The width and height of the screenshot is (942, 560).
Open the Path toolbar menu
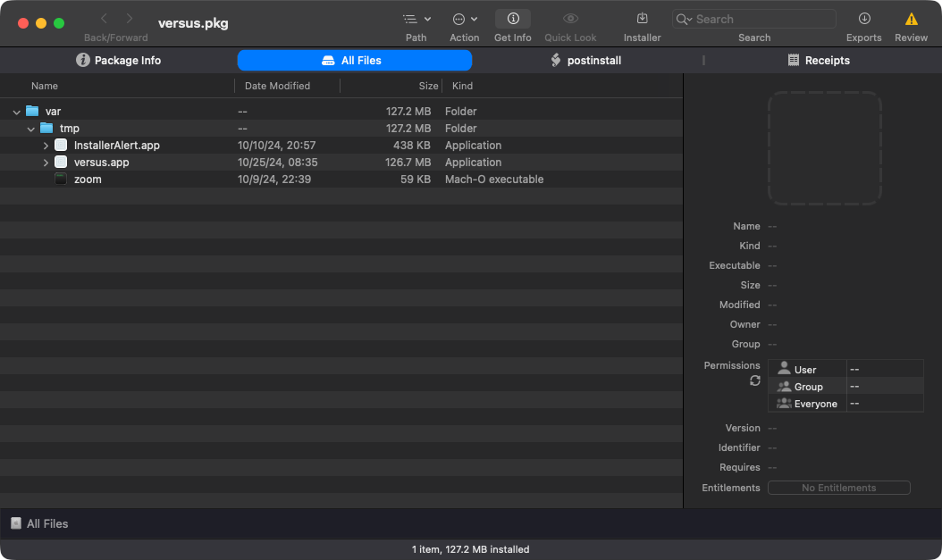tap(416, 19)
